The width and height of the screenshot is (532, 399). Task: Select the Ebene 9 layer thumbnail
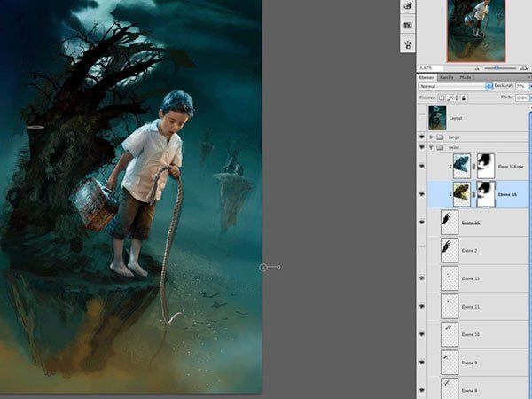point(450,363)
